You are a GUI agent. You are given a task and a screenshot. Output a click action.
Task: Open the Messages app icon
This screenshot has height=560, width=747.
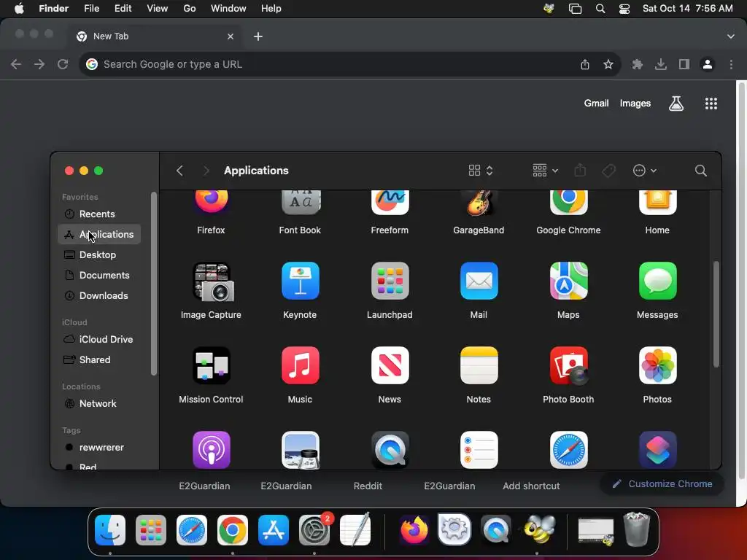pos(657,281)
